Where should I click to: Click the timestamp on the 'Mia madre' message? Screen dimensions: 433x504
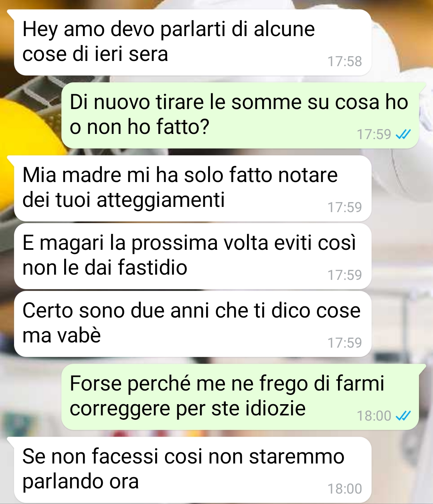[x=345, y=207]
